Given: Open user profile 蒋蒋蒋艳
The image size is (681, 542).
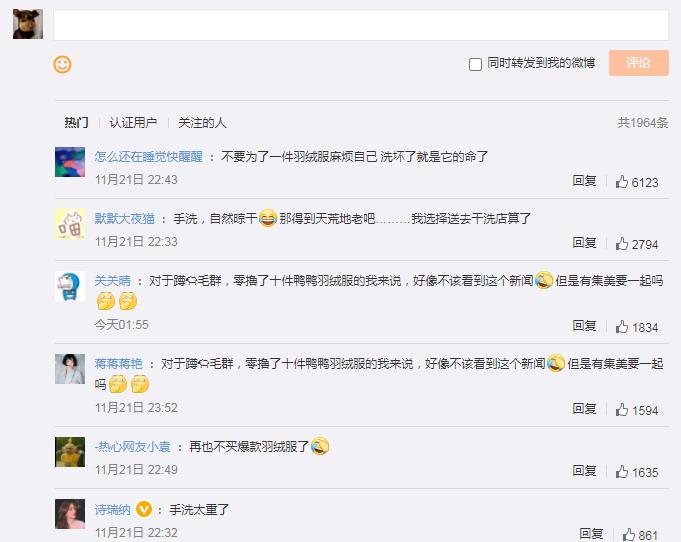Looking at the screenshot, I should point(118,364).
